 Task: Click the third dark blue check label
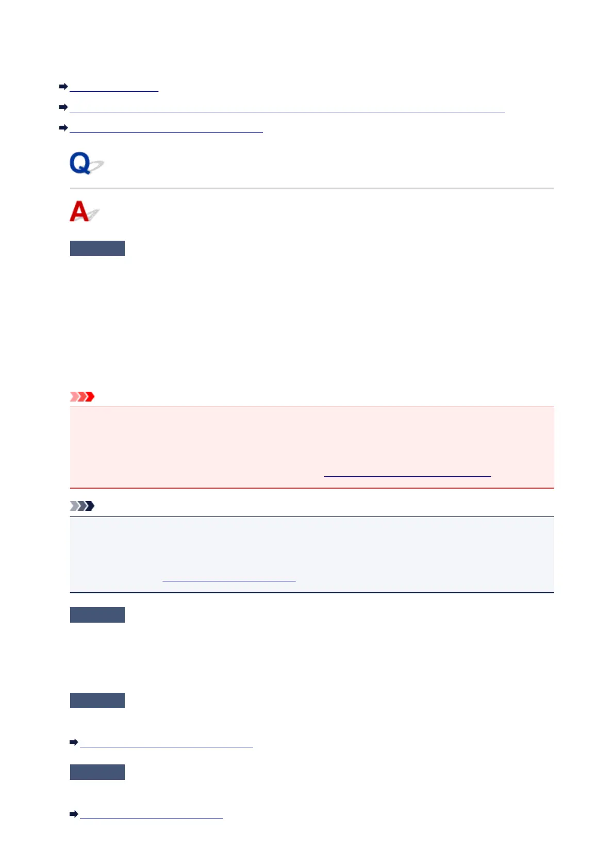tap(97, 700)
